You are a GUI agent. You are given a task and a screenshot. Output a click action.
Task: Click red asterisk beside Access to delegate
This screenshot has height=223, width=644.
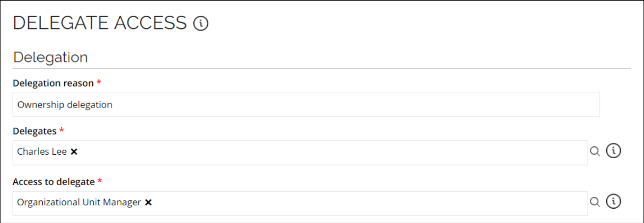click(100, 181)
